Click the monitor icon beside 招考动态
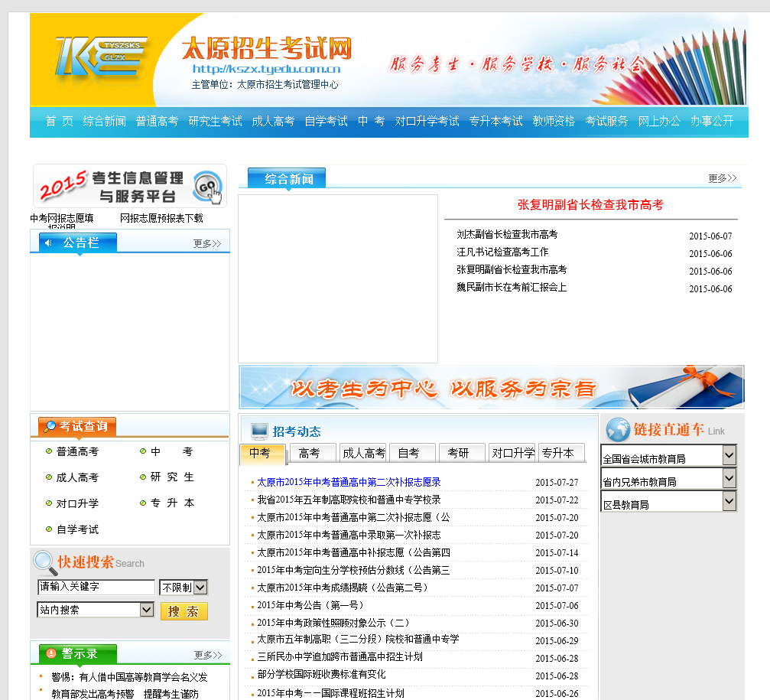 (x=258, y=431)
